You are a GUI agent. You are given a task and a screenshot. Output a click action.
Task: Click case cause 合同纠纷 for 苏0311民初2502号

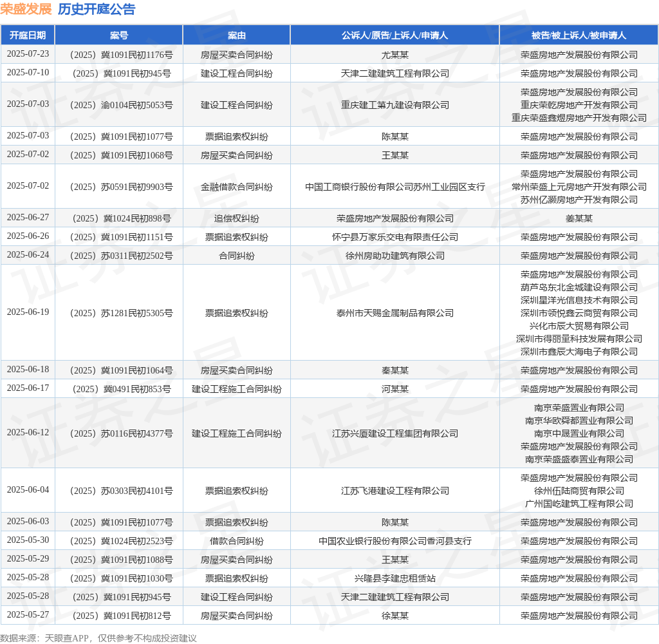pos(237,256)
